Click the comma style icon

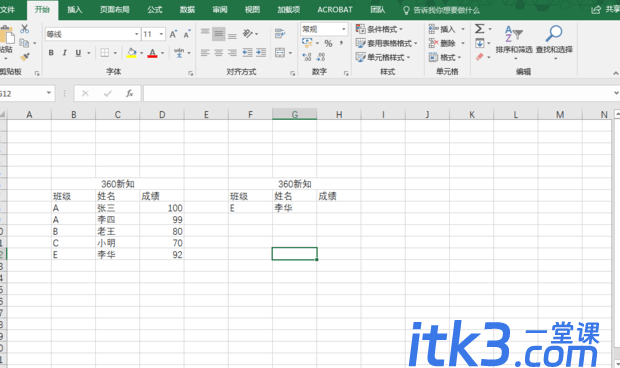[341, 43]
